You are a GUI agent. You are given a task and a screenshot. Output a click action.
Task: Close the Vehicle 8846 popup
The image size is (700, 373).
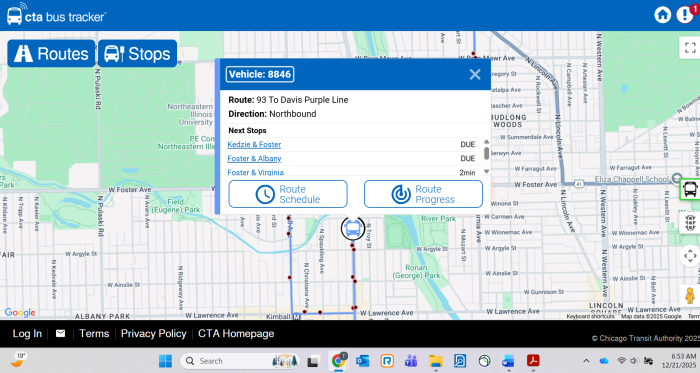click(x=475, y=75)
